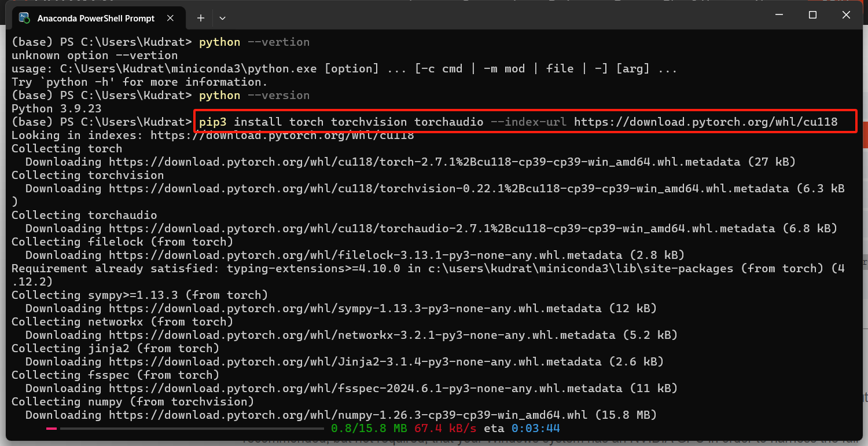Open a new tab with the plus icon
868x446 pixels.
pos(200,18)
